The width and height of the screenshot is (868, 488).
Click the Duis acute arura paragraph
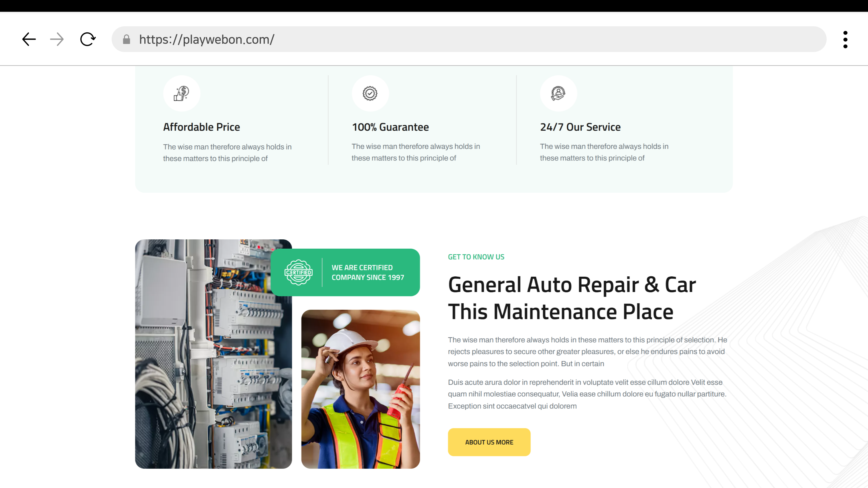click(x=587, y=394)
